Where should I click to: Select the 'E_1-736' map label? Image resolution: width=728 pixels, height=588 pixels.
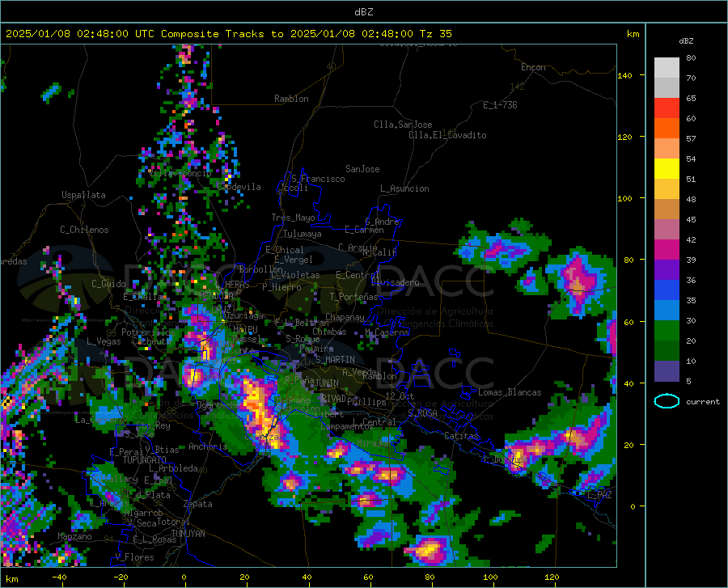(x=500, y=105)
